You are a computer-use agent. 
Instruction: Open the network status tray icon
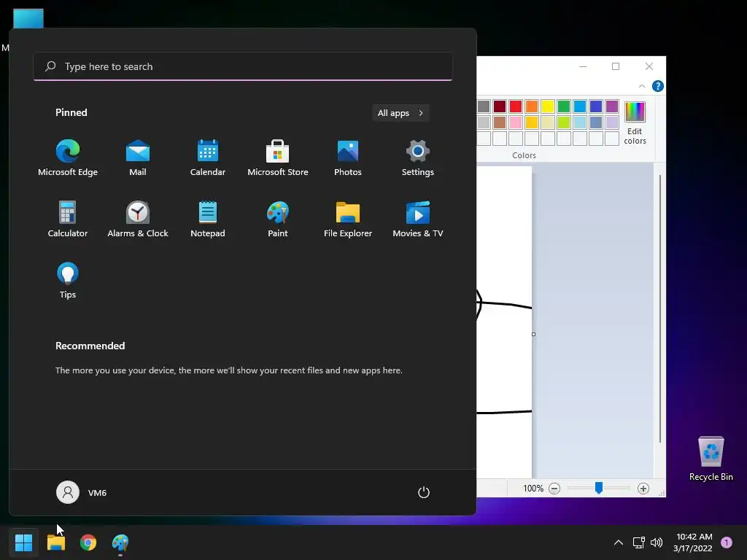[x=639, y=542]
